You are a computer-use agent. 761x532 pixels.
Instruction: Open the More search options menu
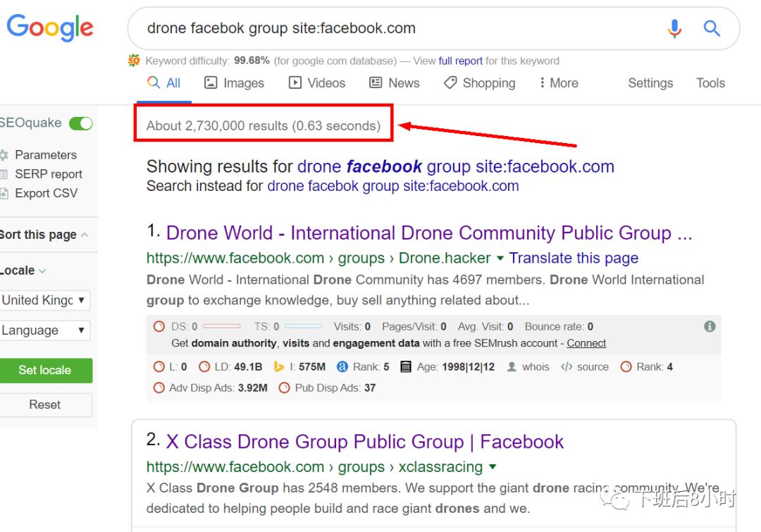(x=559, y=83)
